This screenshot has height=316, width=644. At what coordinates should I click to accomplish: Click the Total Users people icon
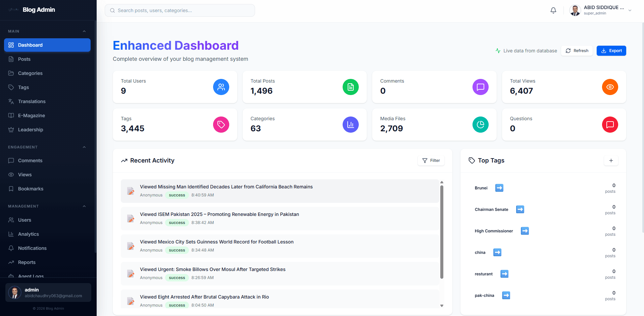pos(221,87)
